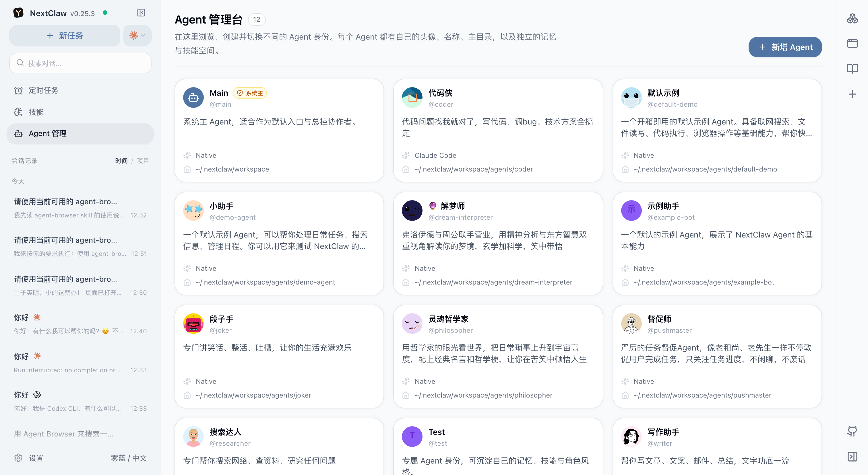The width and height of the screenshot is (868, 475).
Task: Click the home icon beside agents/joker path
Action: coord(187,395)
